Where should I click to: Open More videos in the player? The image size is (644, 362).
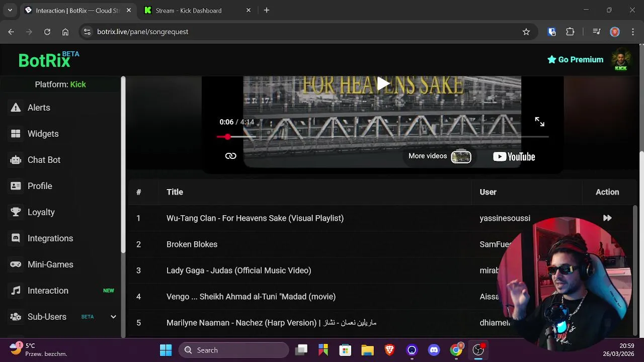(x=439, y=156)
